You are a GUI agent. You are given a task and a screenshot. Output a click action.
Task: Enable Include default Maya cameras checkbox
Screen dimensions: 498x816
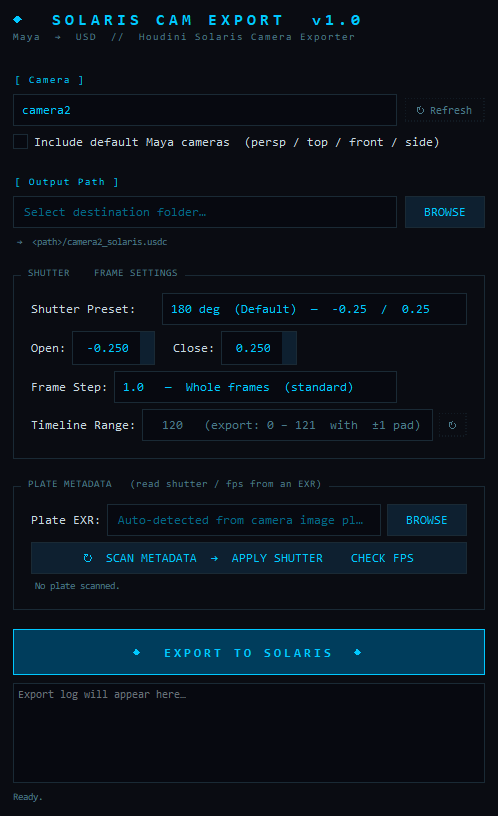20,142
